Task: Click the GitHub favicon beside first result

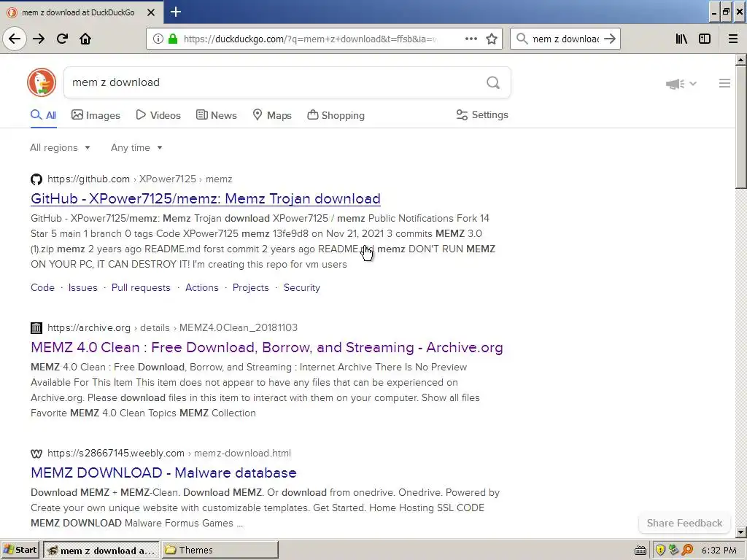Action: [x=36, y=179]
